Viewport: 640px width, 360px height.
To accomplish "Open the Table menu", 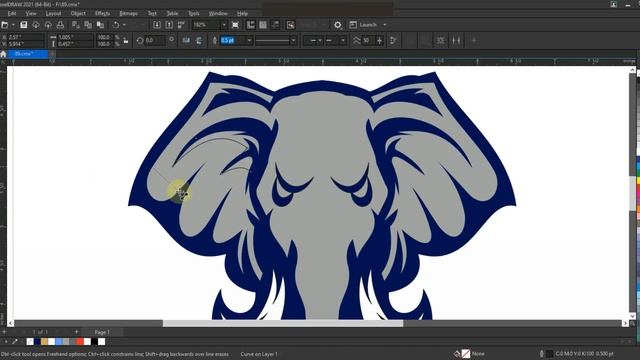I will [x=172, y=13].
